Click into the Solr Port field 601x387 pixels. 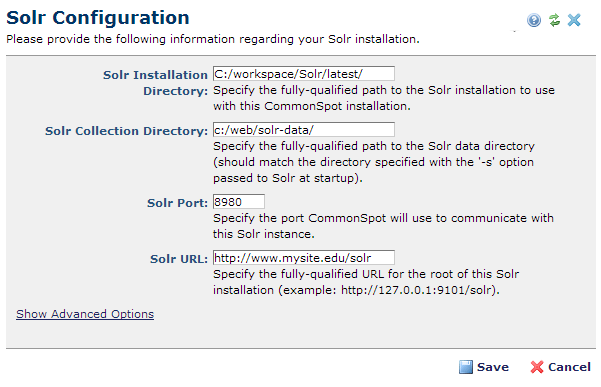coord(238,202)
